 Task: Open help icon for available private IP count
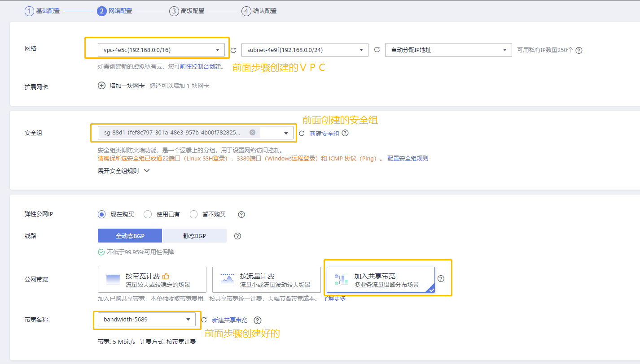click(x=579, y=50)
